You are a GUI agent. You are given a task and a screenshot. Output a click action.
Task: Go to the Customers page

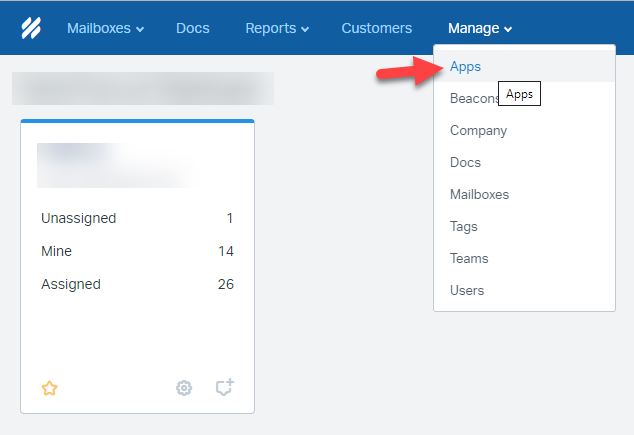pos(377,28)
